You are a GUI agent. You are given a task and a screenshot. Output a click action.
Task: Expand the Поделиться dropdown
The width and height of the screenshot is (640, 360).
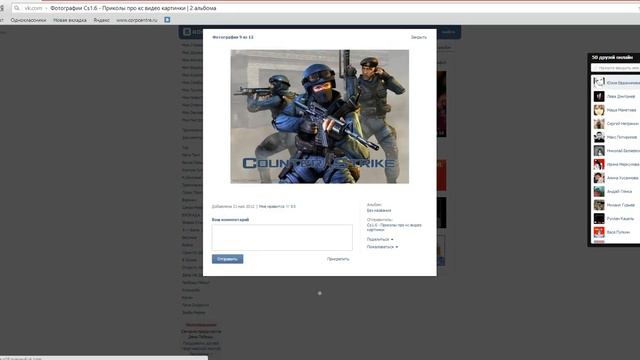tap(380, 239)
